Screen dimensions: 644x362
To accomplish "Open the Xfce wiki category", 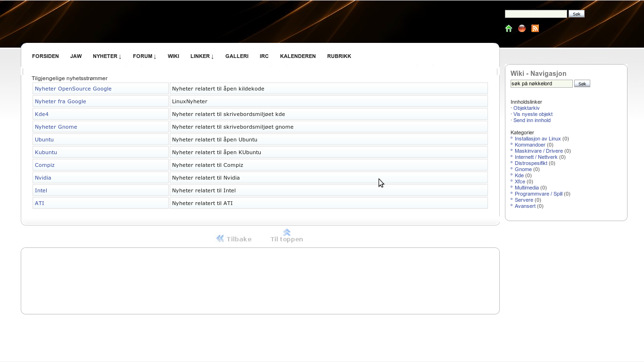I will [x=520, y=181].
